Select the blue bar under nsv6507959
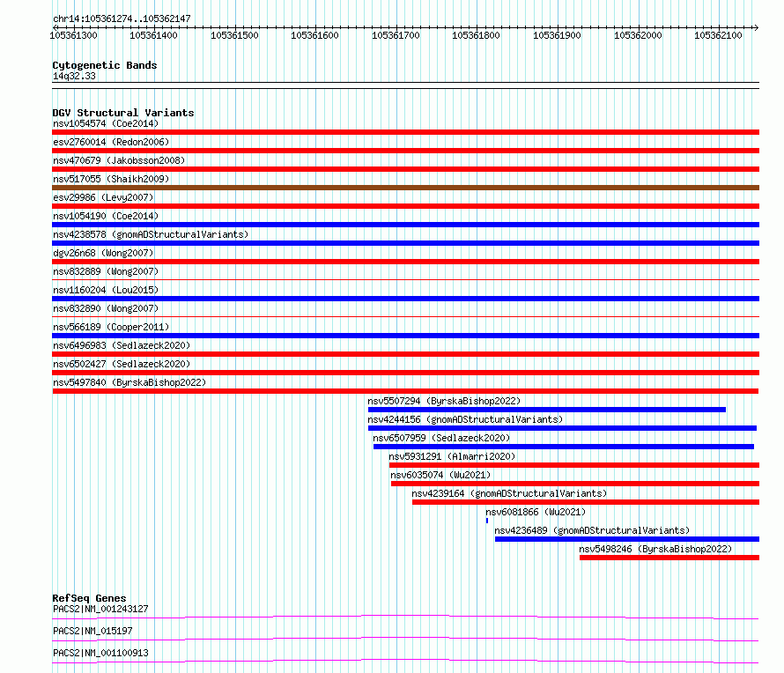This screenshot has width=784, height=673. (x=564, y=447)
